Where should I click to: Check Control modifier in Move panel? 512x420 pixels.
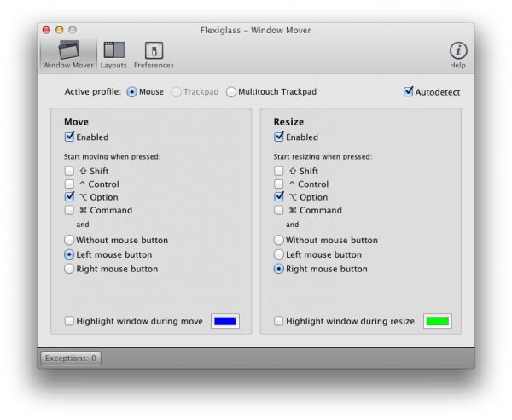pos(69,184)
